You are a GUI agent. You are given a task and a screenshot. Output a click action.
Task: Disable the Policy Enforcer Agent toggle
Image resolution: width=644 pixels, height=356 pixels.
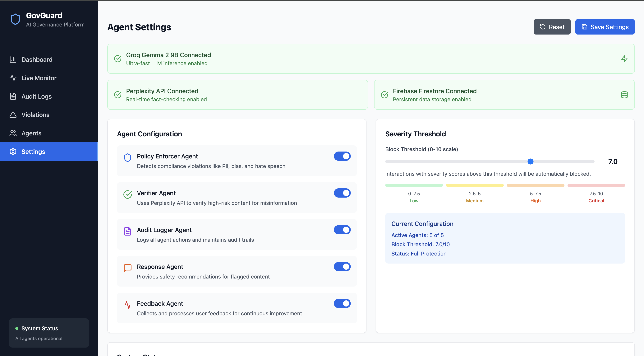click(342, 156)
